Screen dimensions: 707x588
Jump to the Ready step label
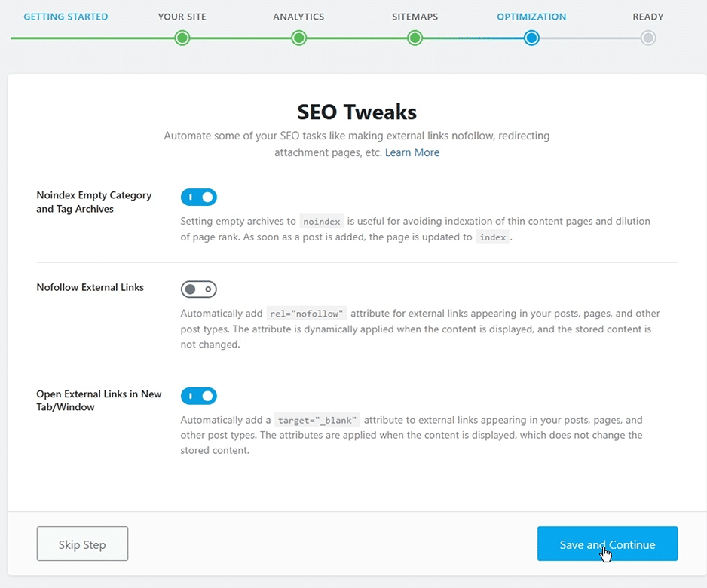tap(648, 17)
